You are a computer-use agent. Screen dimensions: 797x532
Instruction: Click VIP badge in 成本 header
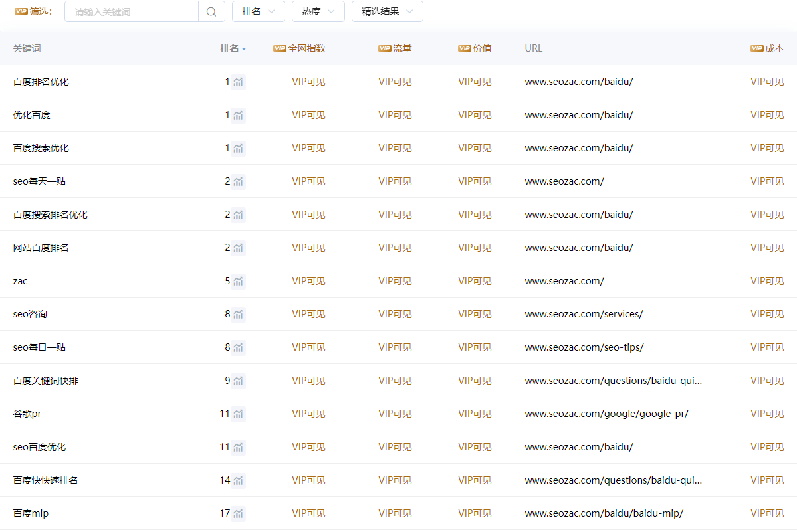[757, 48]
